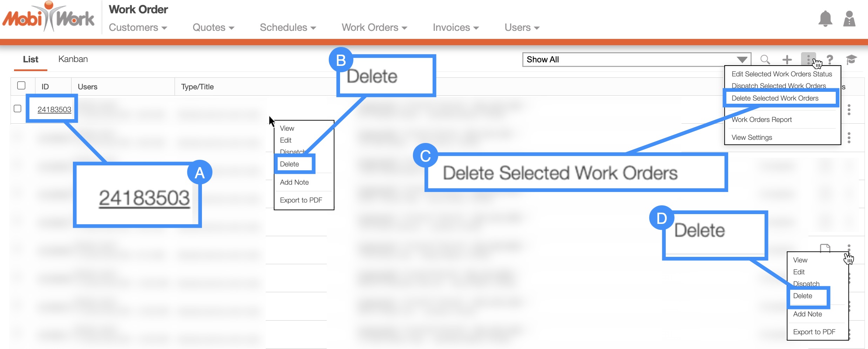
Task: Expand the Invoices menu
Action: click(x=455, y=27)
